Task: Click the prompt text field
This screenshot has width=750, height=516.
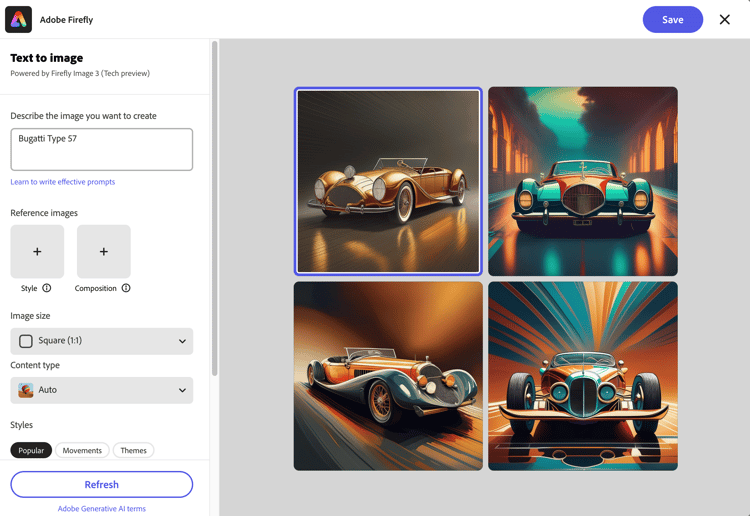Action: (101, 149)
